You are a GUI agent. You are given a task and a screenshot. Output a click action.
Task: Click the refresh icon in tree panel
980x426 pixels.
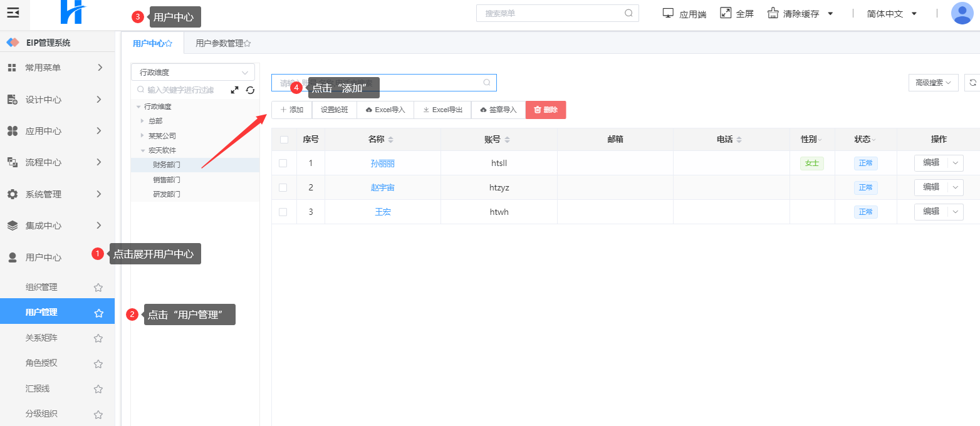[x=250, y=90]
